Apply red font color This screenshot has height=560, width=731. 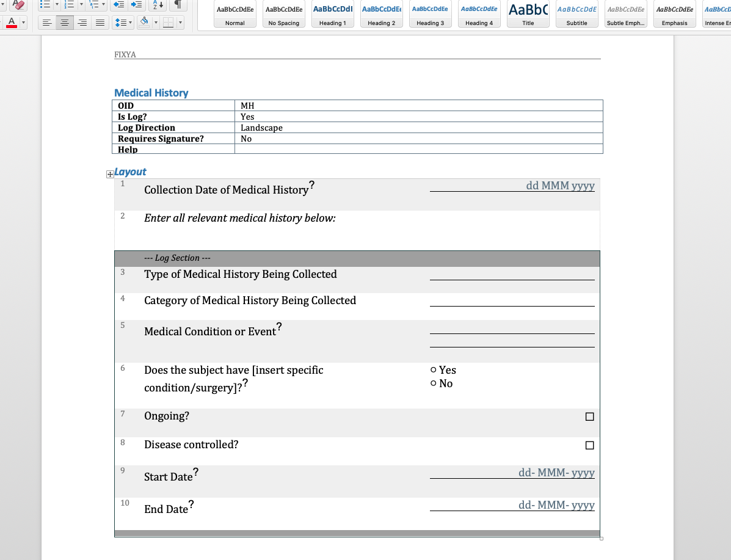pyautogui.click(x=12, y=23)
